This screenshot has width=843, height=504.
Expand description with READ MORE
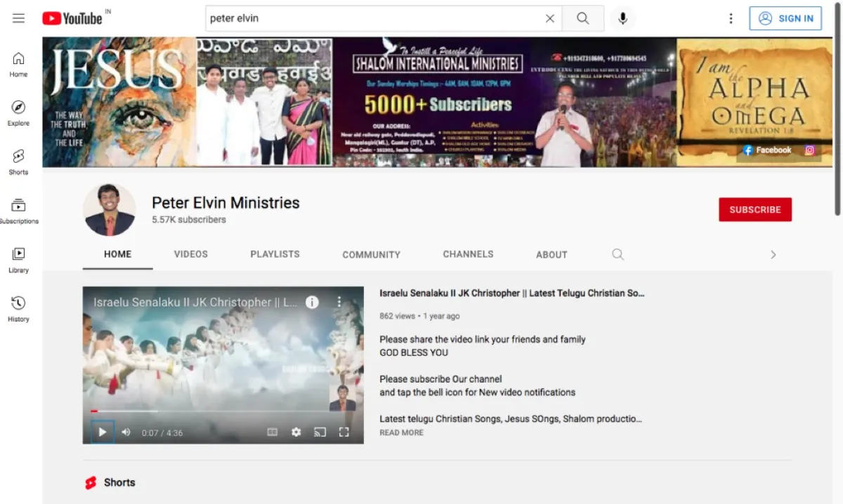coord(401,432)
